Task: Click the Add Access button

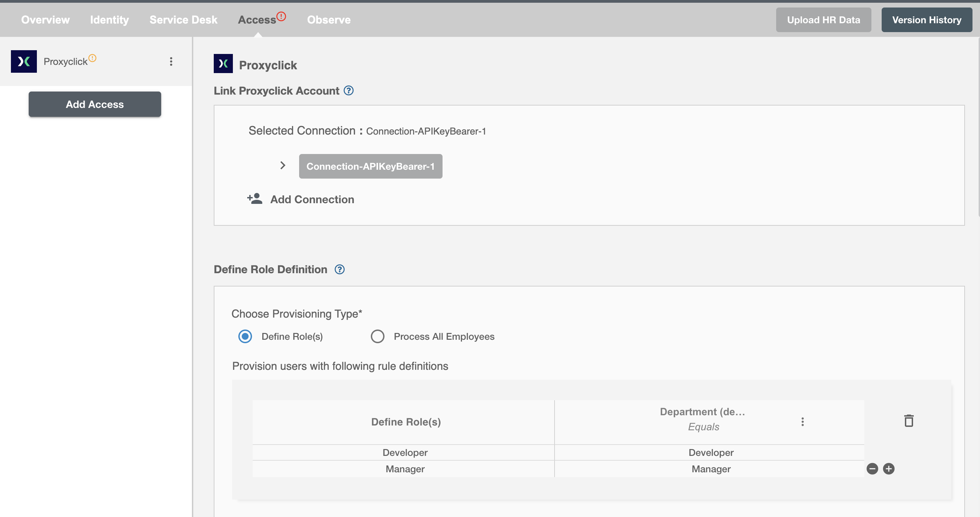Action: (95, 104)
